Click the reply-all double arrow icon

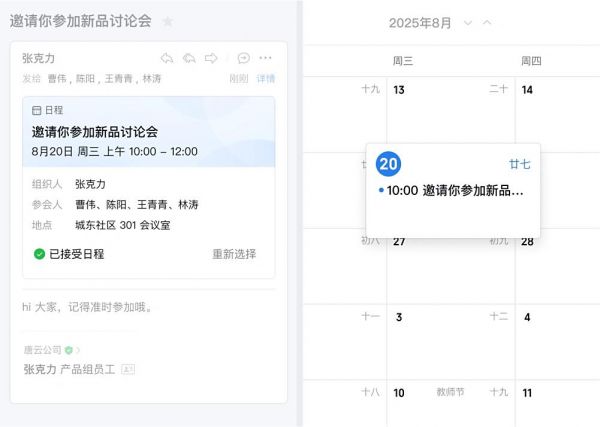click(x=189, y=58)
